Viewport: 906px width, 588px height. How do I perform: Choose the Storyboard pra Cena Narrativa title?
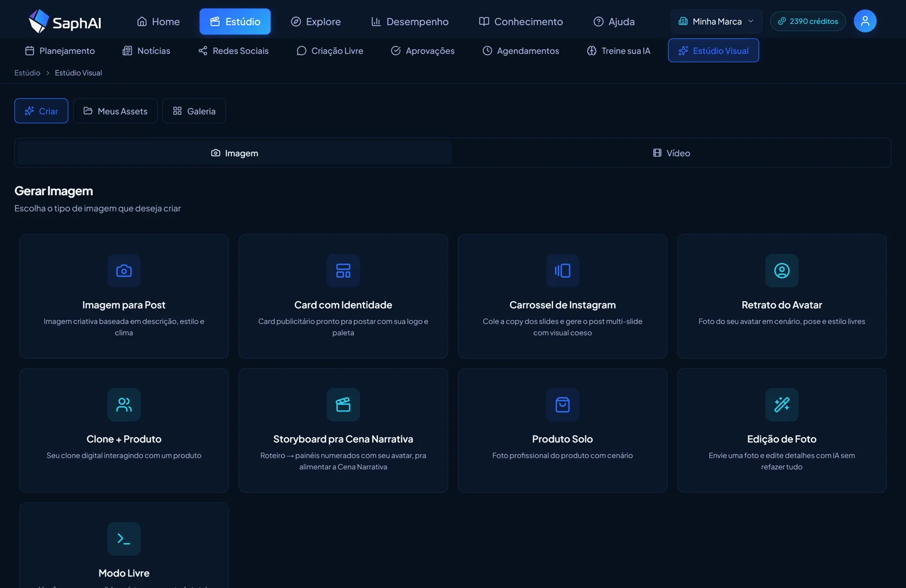(x=343, y=439)
